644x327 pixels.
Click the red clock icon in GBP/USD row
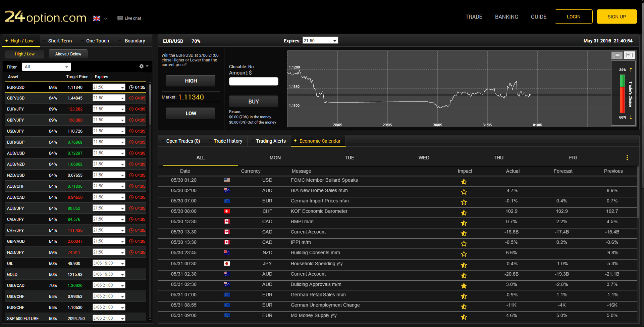coord(131,98)
